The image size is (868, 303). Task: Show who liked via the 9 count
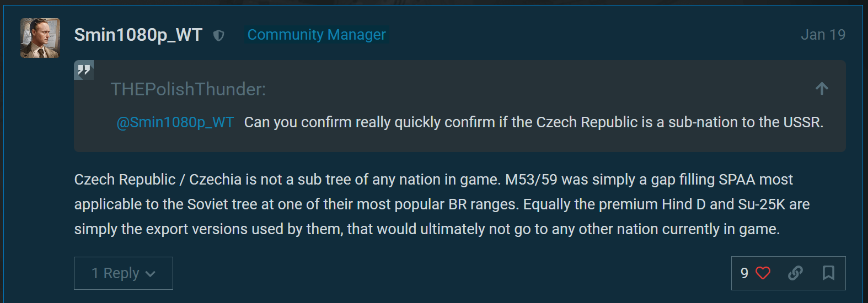click(x=744, y=273)
